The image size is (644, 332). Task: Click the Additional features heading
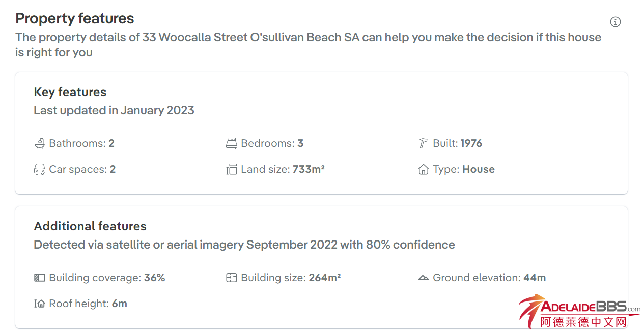coord(90,226)
